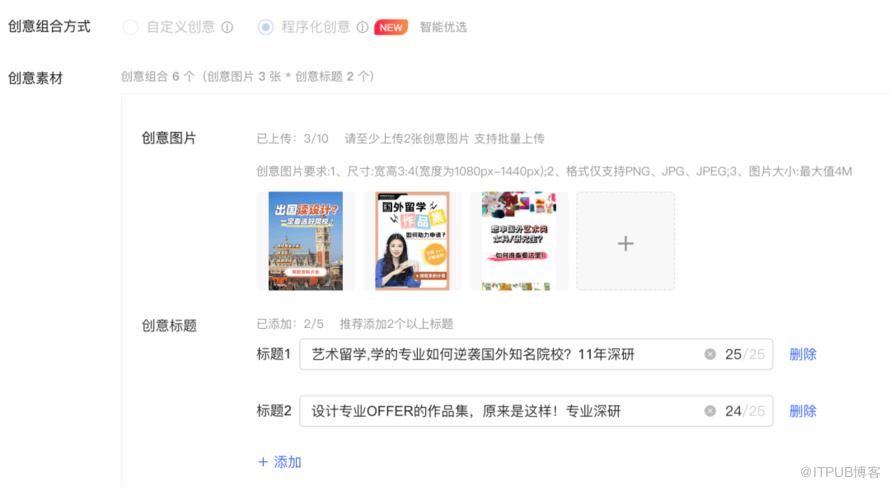Click the red NEW badge
This screenshot has width=890, height=487.
pyautogui.click(x=391, y=27)
